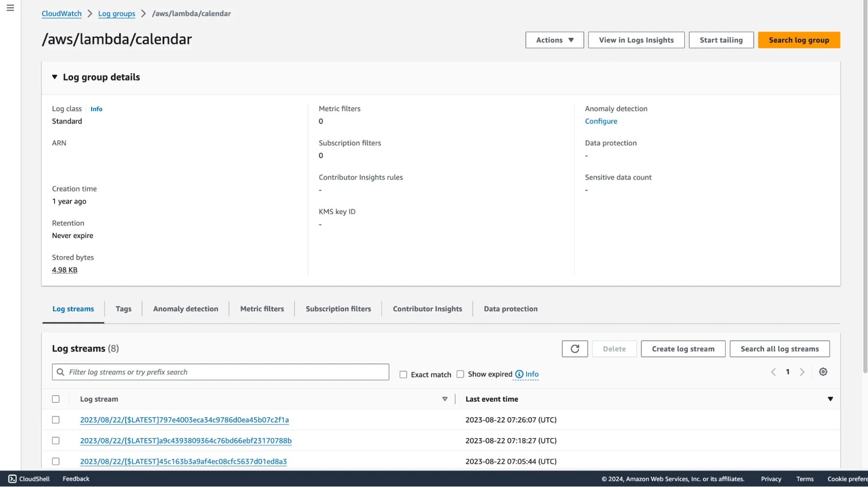Open the Contributor Insights tab
The image size is (868, 487).
(x=427, y=309)
